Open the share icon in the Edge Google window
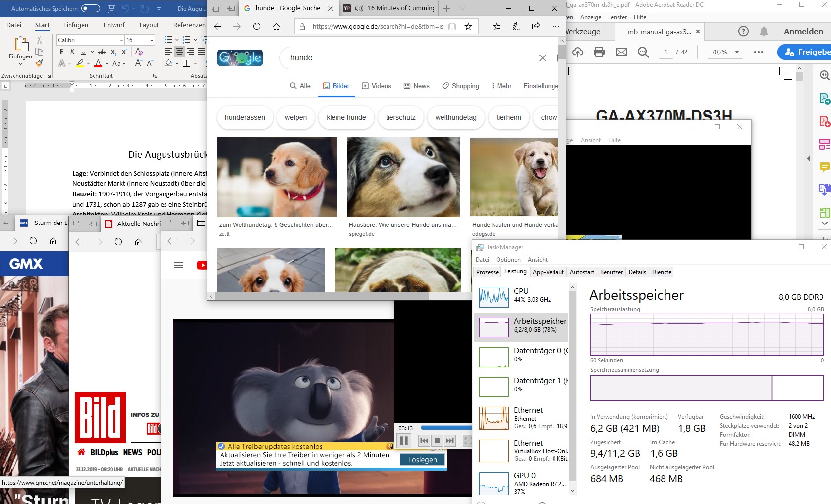This screenshot has width=831, height=504. click(536, 26)
